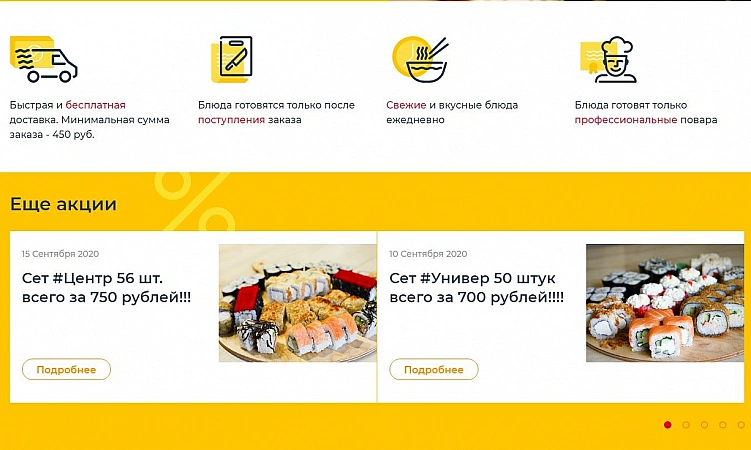751x450 pixels.
Task: Click the delivery van icon
Action: pyautogui.click(x=44, y=59)
